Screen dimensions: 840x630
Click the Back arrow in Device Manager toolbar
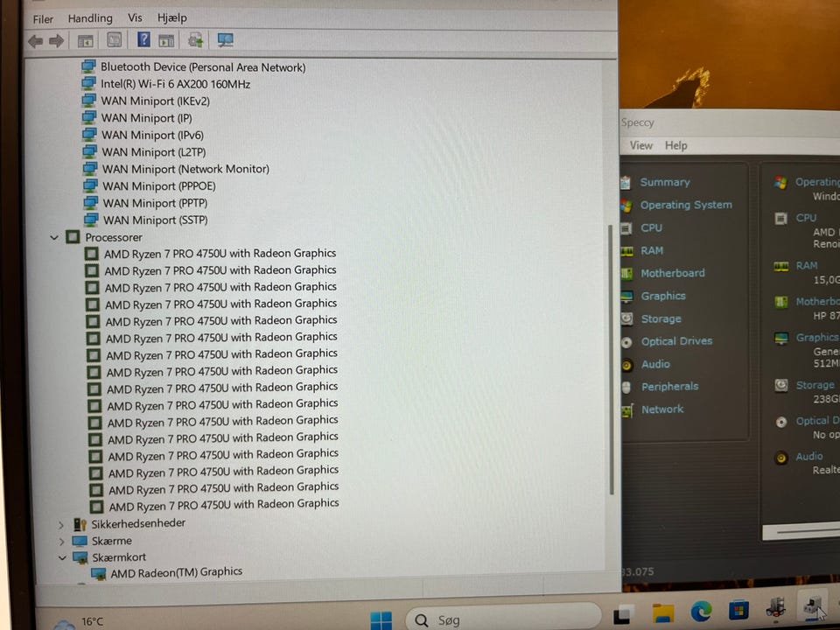(35, 41)
